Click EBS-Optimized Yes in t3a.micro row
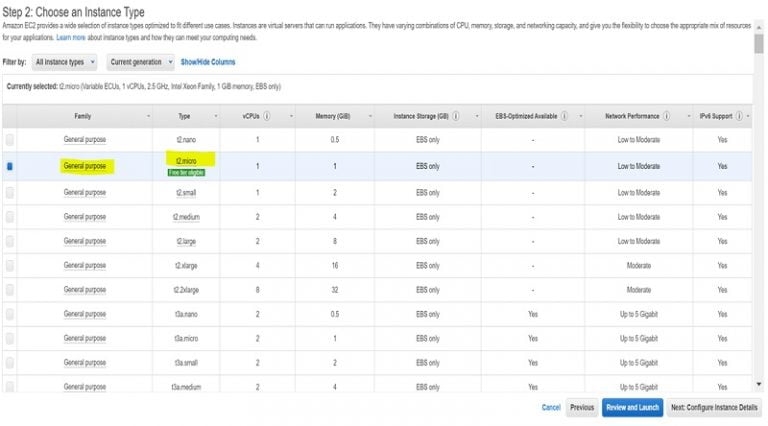 click(533, 338)
